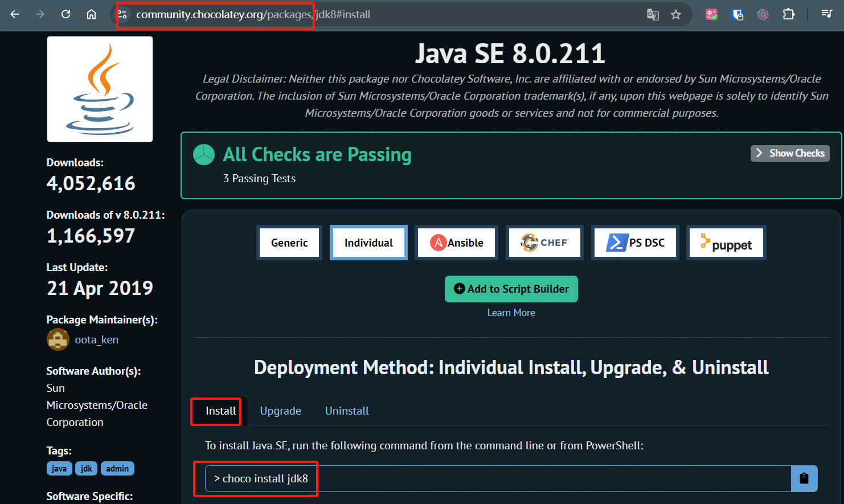Click the Deployment Method heading
Viewport: 844px width, 504px height.
tap(511, 367)
